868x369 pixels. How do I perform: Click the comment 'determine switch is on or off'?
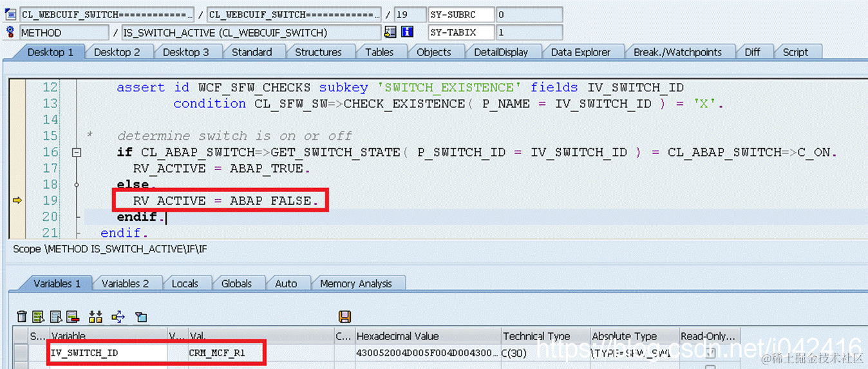coord(234,136)
